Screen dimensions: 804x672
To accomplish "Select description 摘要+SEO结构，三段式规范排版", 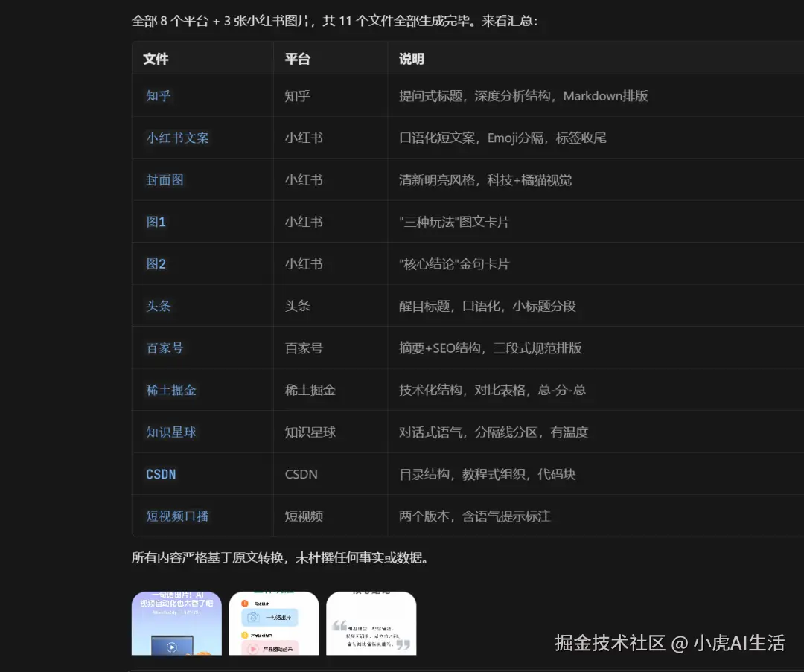I will pyautogui.click(x=490, y=348).
